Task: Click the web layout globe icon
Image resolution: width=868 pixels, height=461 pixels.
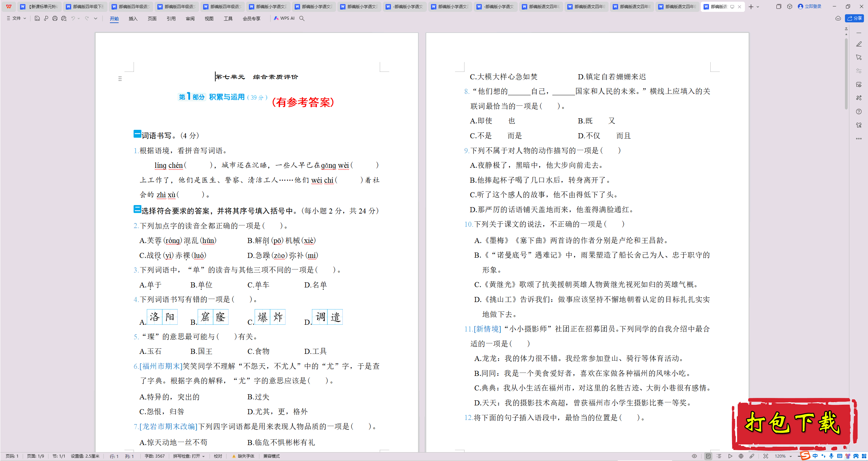Action: coord(741,456)
